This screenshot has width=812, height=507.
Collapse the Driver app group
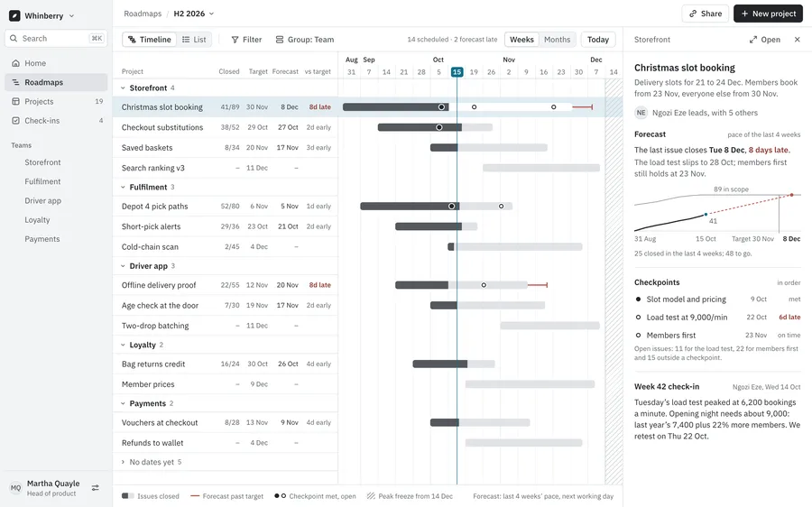[x=123, y=265]
